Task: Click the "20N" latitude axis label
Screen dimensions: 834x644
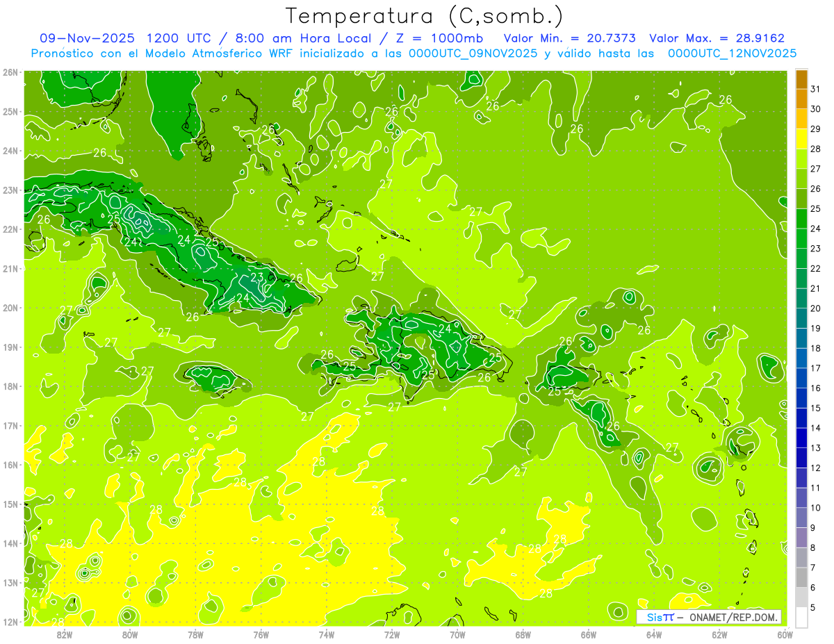Action: (11, 308)
